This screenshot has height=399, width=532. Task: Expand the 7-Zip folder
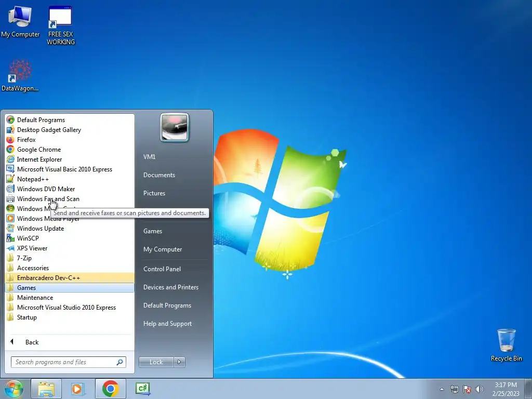(x=70, y=258)
